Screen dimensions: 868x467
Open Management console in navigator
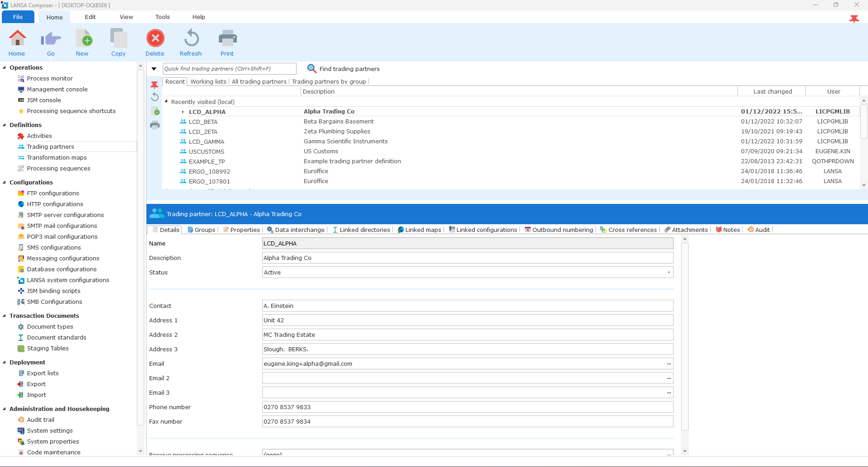click(57, 90)
